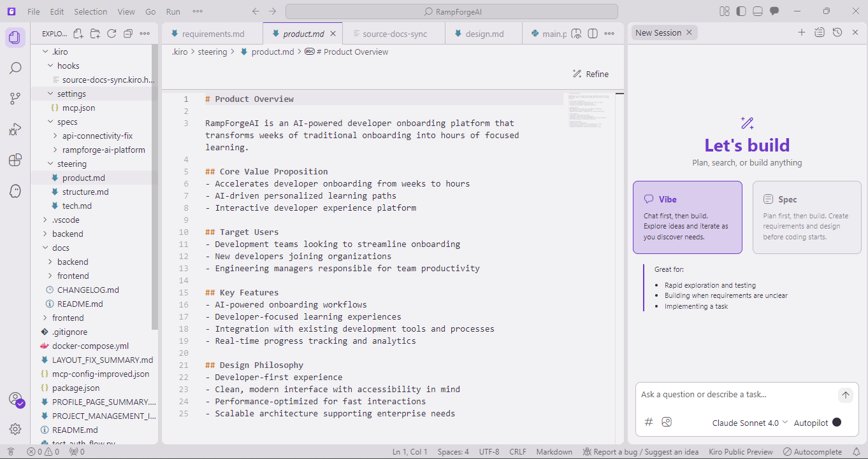Open Run and Debug view
The image size is (868, 459).
(15, 129)
